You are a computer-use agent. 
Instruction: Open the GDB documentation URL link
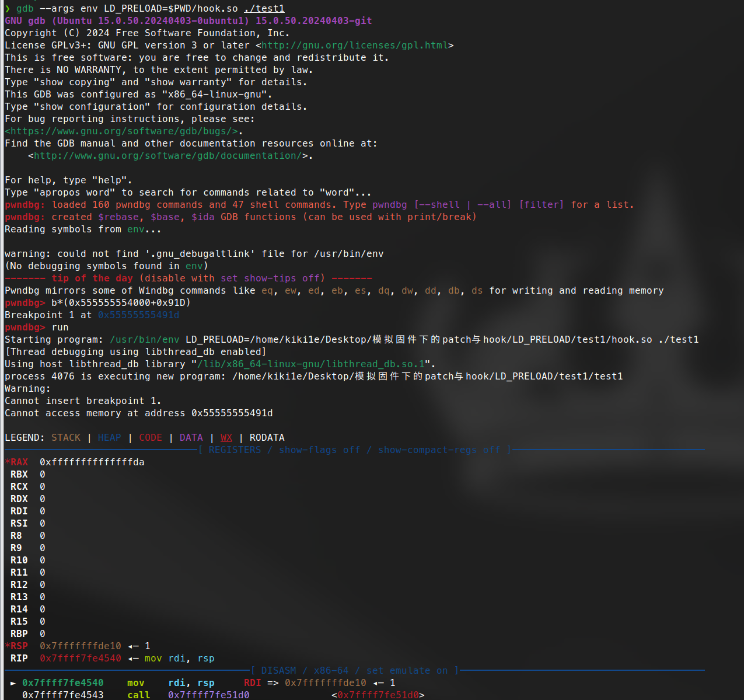point(167,156)
